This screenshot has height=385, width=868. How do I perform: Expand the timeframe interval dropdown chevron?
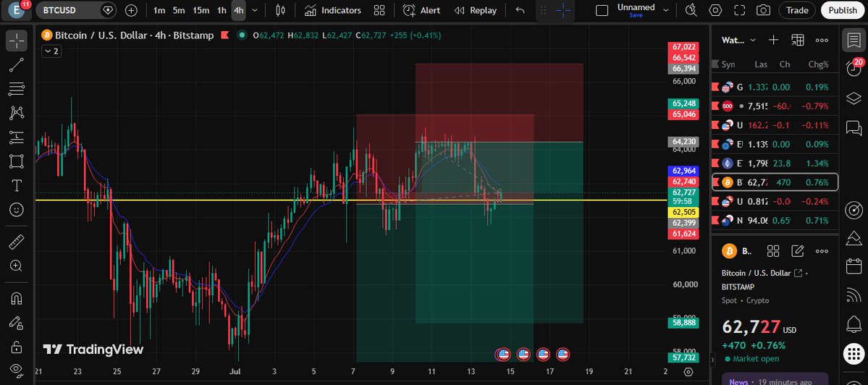click(255, 10)
